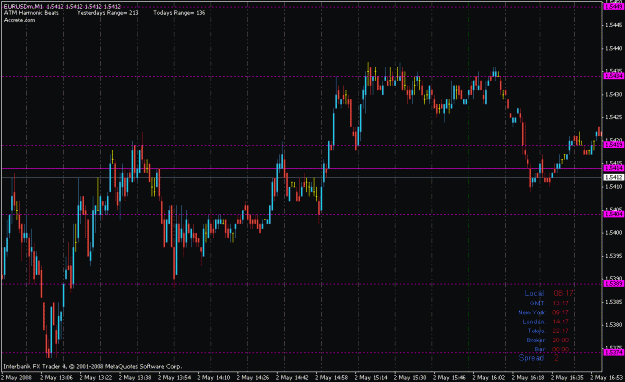The image size is (625, 382).
Task: Click the 2 May 15:30 time axis label
Action: click(x=411, y=377)
